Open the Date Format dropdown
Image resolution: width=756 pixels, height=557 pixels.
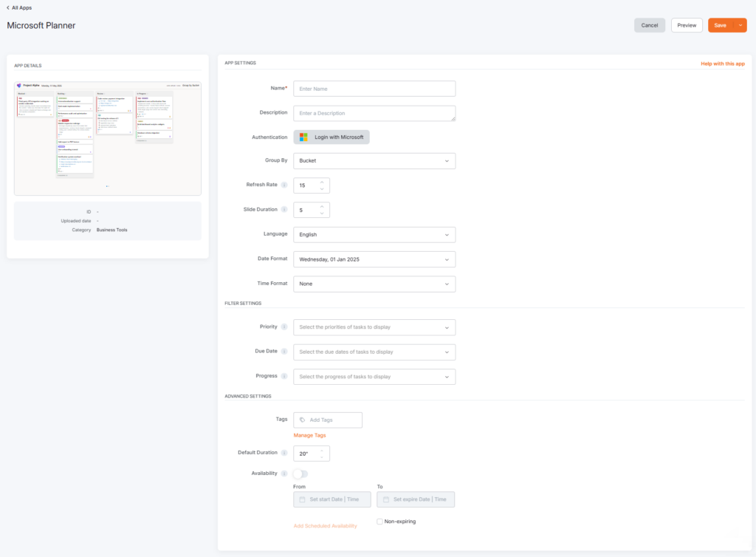[374, 259]
